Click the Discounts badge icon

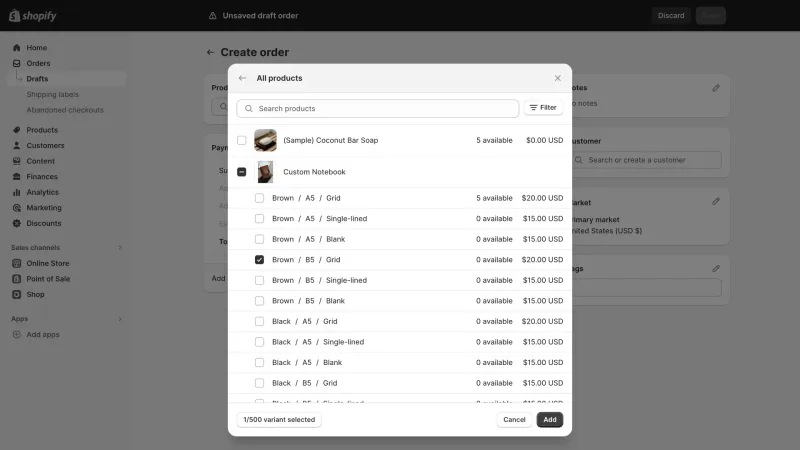16,223
